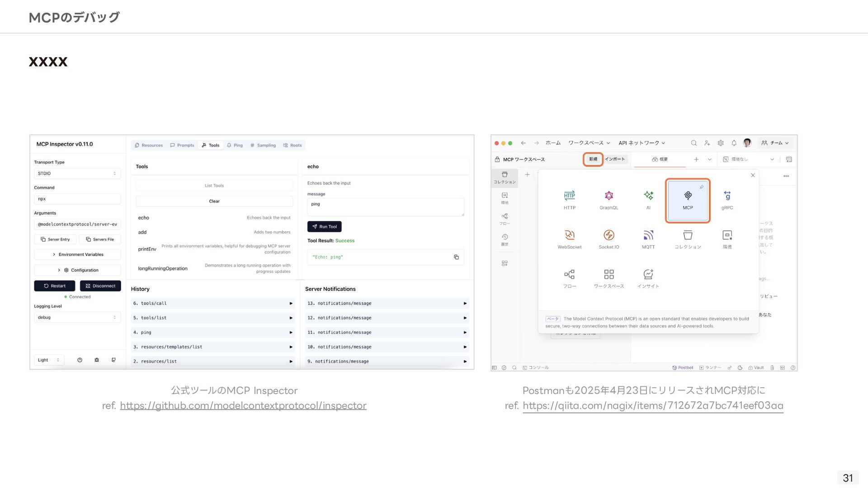Expand the Configuration section
868x488 pixels.
(77, 270)
